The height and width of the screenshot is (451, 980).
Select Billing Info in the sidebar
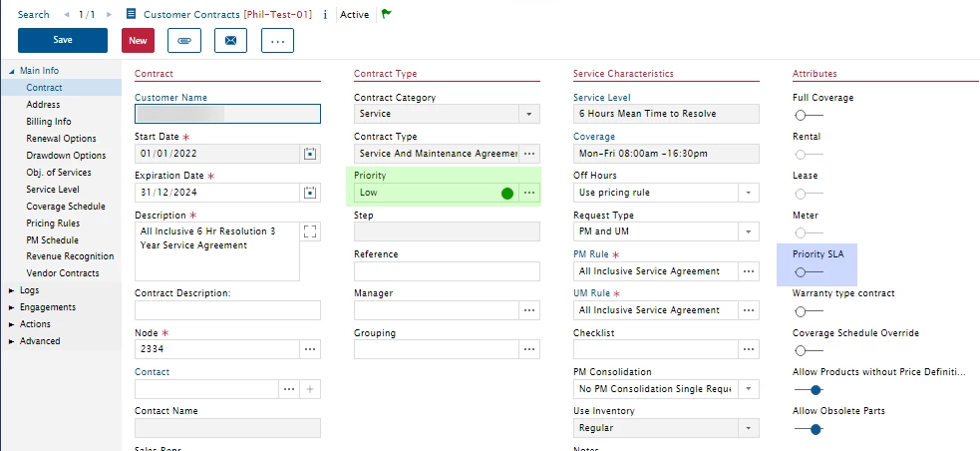point(49,122)
